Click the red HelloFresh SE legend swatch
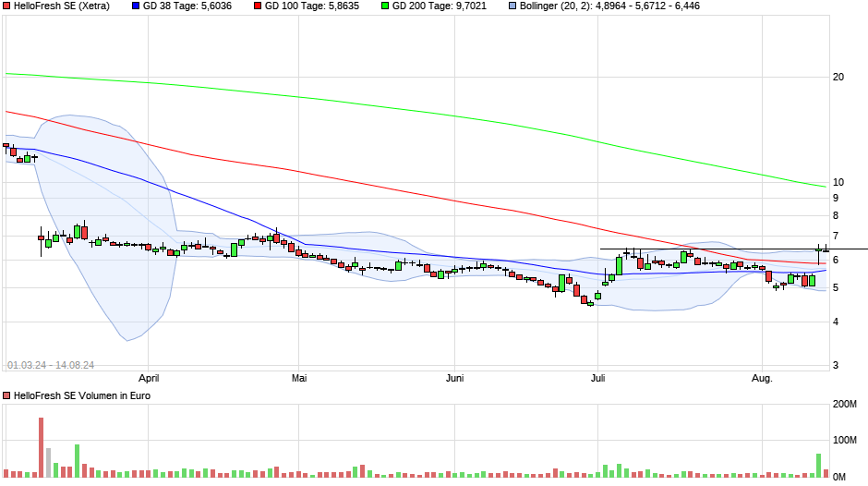The width and height of the screenshot is (868, 486). (x=6, y=6)
